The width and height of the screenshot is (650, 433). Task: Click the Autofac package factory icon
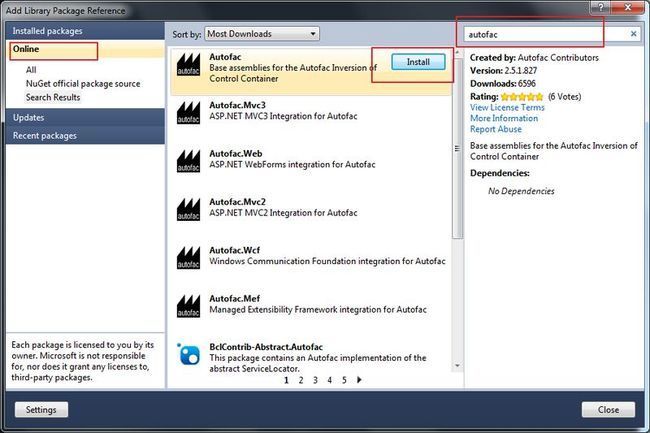(x=188, y=65)
